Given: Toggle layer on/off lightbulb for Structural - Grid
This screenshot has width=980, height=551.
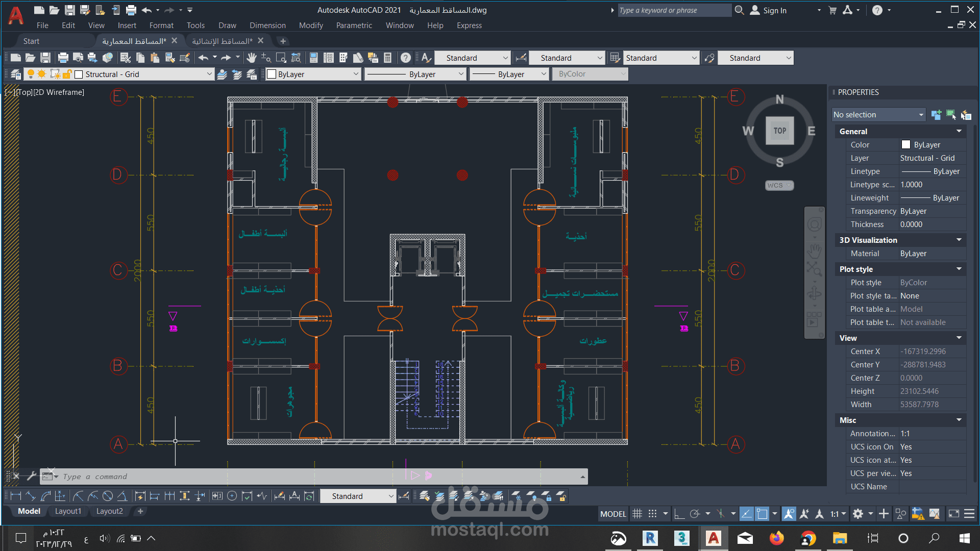Looking at the screenshot, I should coord(31,74).
